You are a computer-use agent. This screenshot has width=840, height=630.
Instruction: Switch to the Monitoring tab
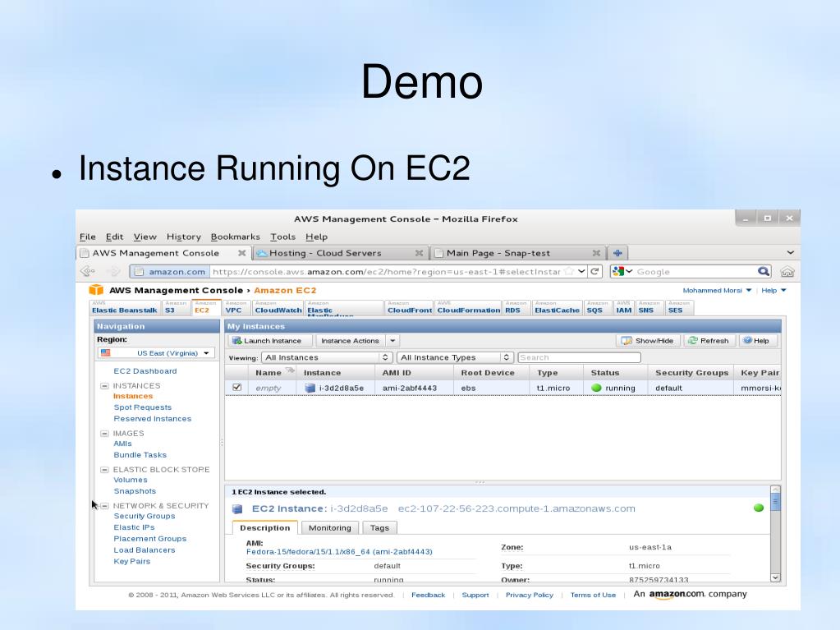click(x=329, y=527)
